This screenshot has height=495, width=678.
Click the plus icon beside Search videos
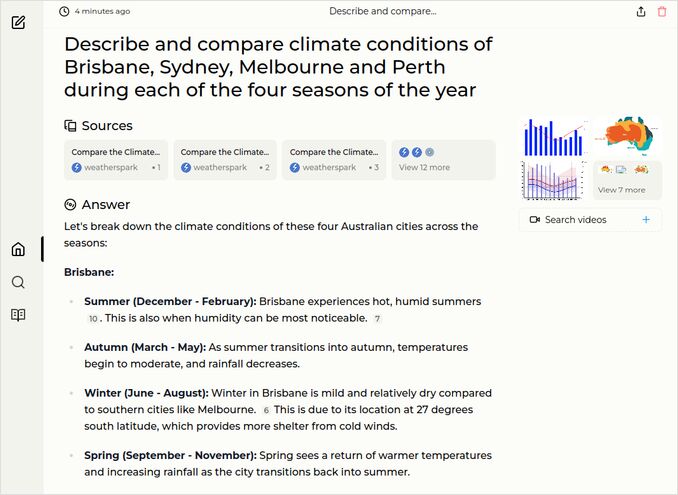coord(646,219)
